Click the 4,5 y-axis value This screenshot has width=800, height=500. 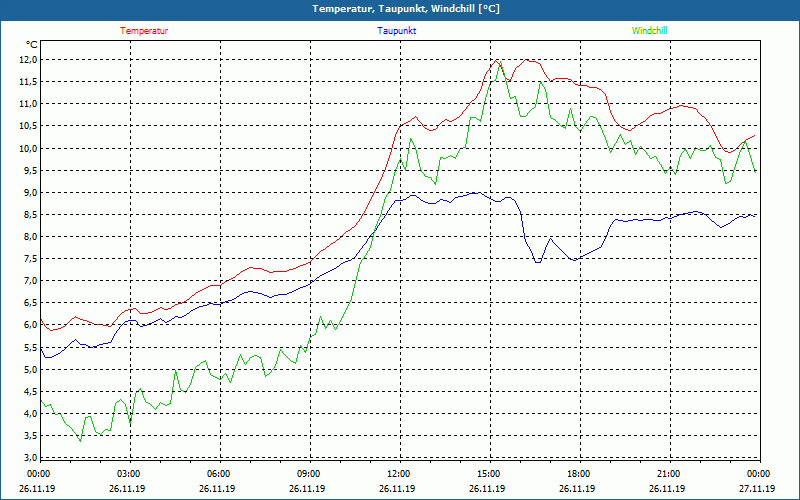pos(31,391)
